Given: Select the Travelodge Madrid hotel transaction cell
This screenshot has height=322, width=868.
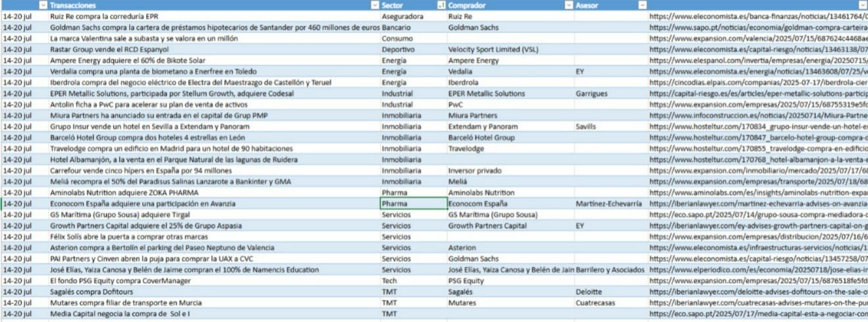Looking at the screenshot, I should pyautogui.click(x=215, y=149).
